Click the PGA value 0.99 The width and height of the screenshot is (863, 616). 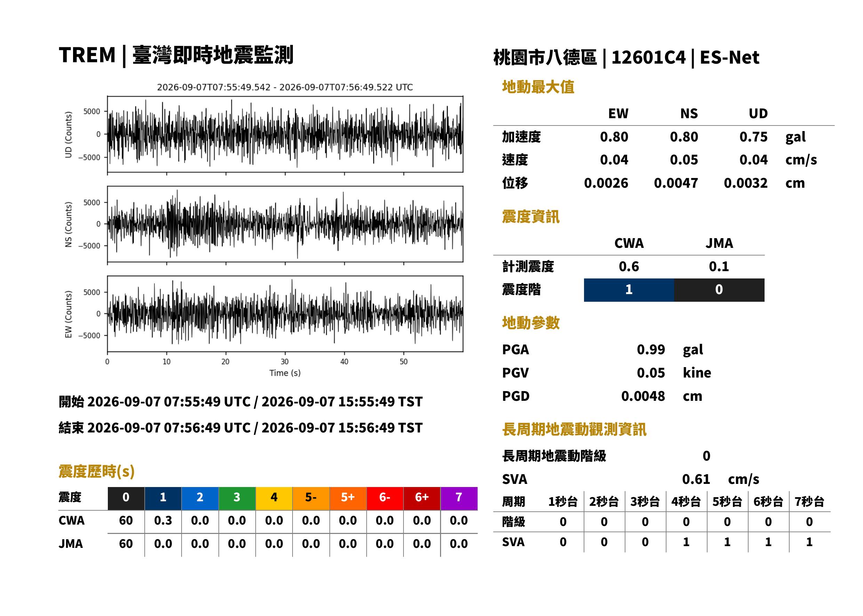pos(651,349)
